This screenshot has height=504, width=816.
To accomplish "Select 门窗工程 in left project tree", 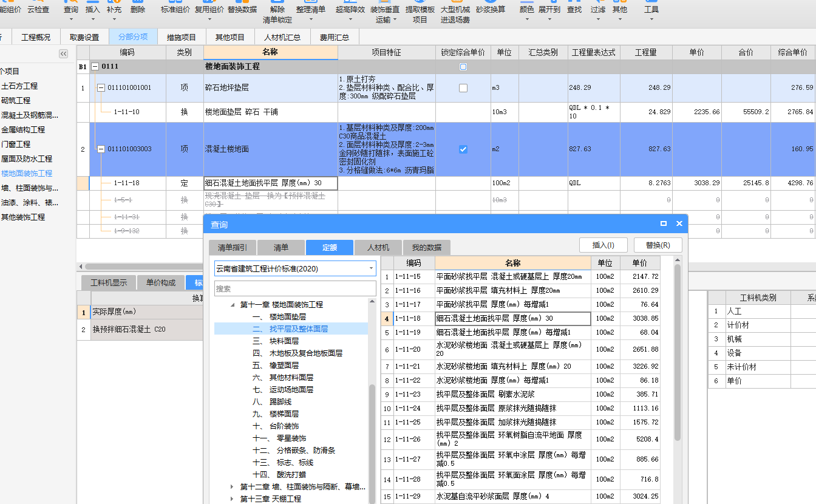I will tap(16, 145).
